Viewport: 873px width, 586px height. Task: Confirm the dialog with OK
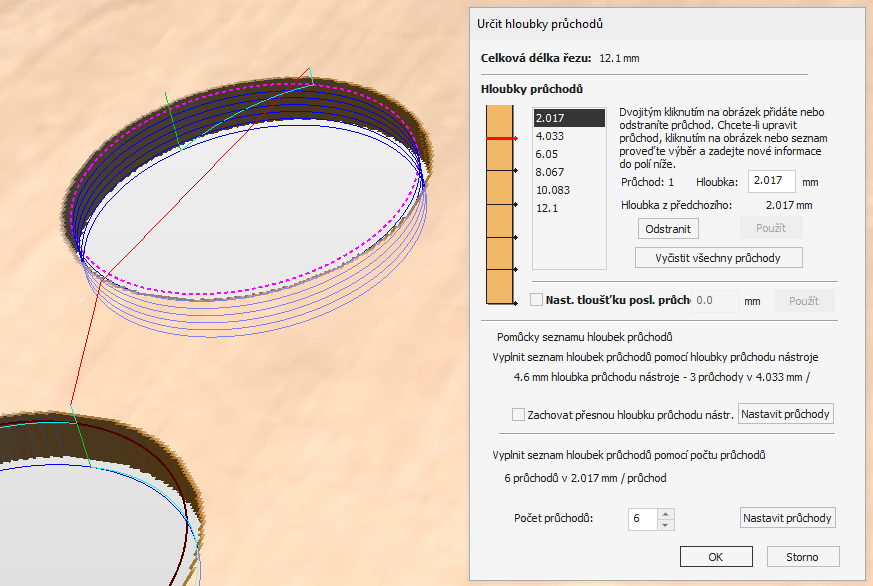pos(715,557)
